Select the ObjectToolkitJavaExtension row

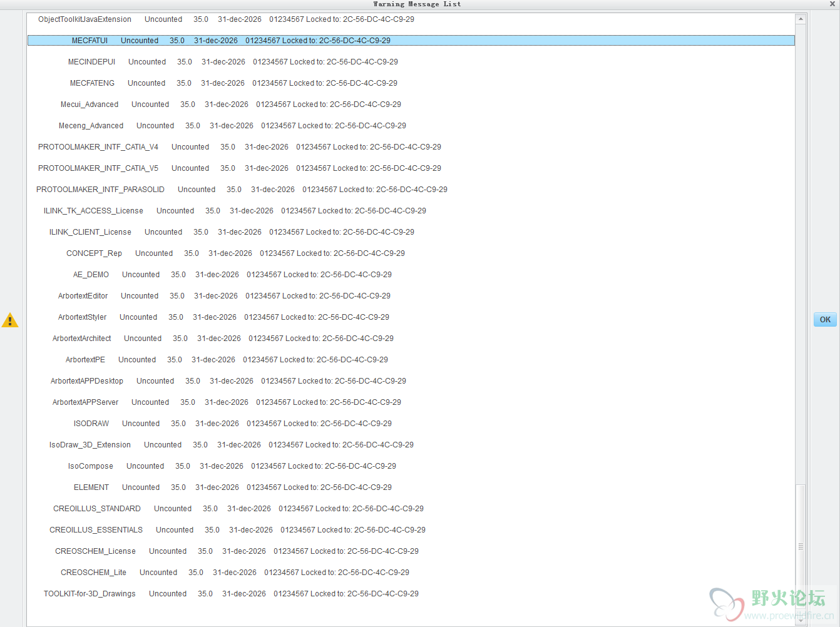click(411, 19)
